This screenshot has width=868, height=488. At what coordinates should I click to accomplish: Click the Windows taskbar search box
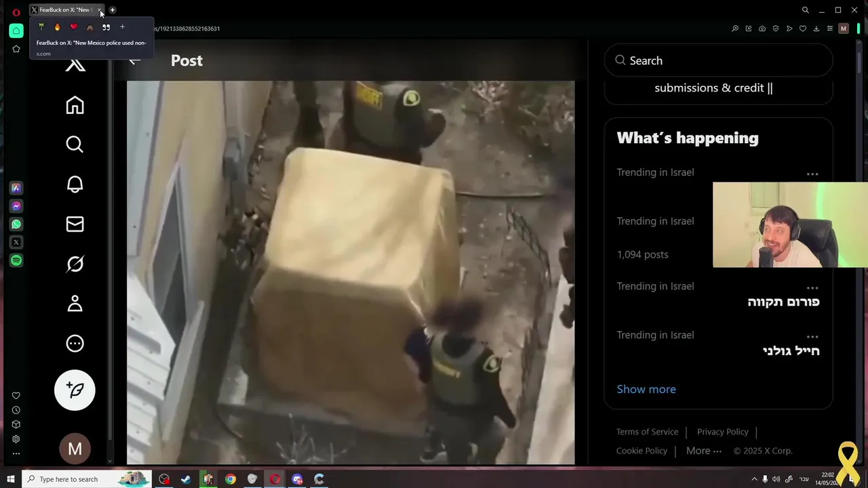[86, 479]
